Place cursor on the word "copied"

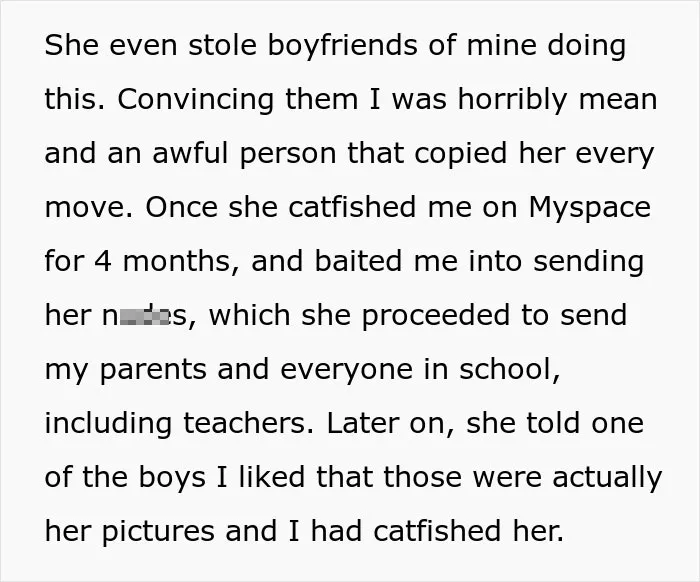(460, 154)
